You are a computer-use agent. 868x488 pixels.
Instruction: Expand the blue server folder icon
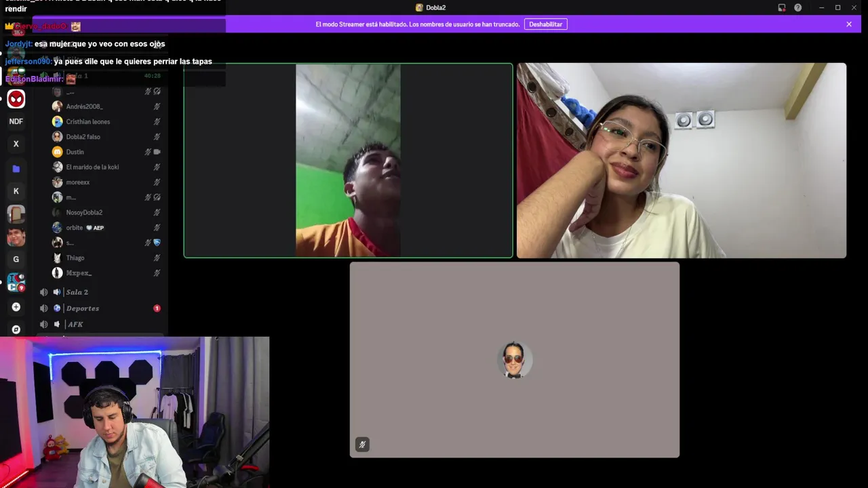point(16,168)
